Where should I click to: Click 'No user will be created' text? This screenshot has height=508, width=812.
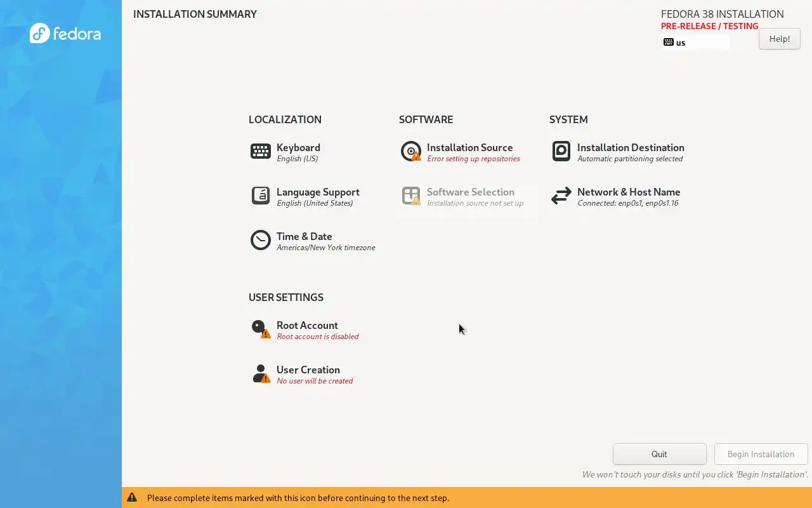(x=315, y=381)
